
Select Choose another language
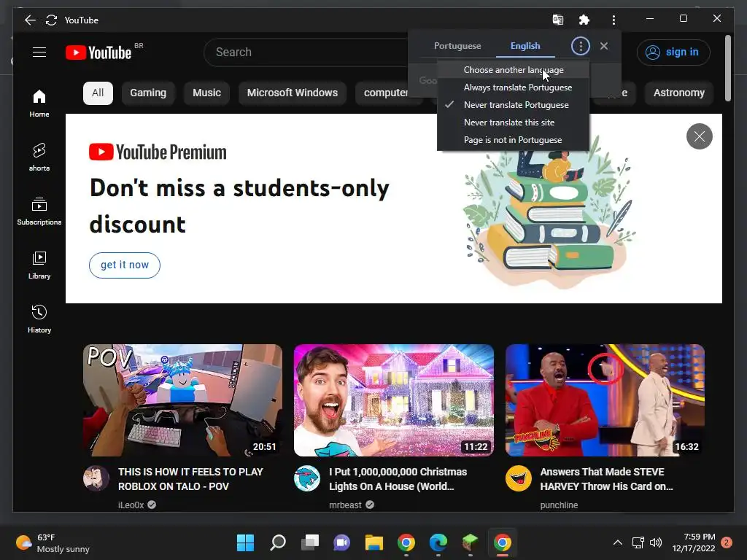coord(513,70)
